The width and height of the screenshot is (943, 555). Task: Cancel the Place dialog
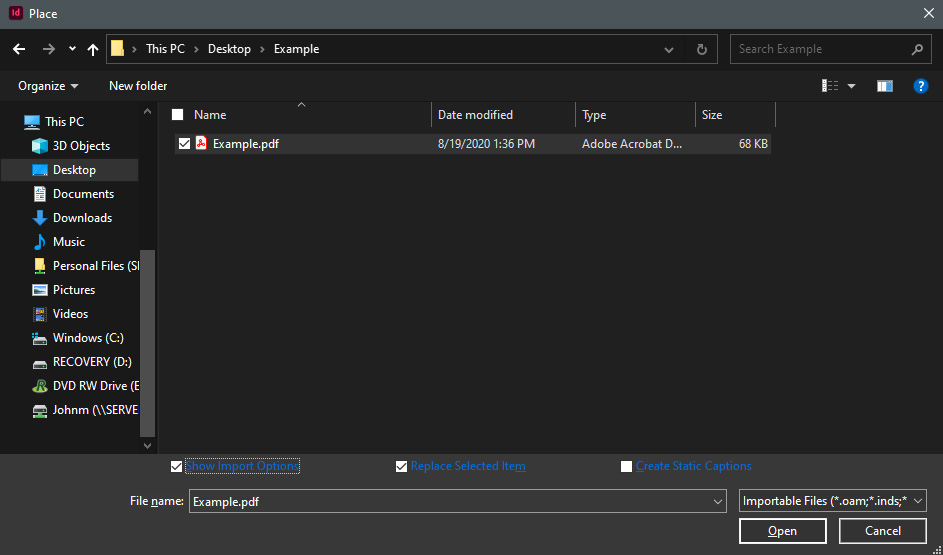882,531
